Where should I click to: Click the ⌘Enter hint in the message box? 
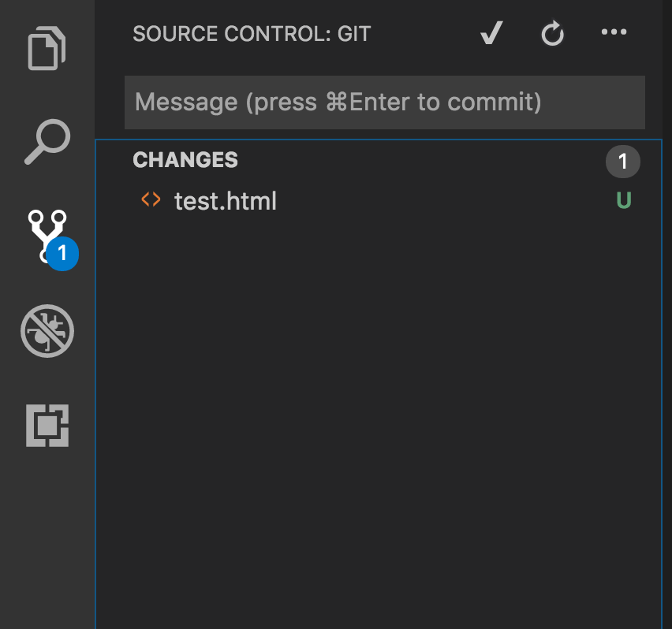pyautogui.click(x=383, y=102)
